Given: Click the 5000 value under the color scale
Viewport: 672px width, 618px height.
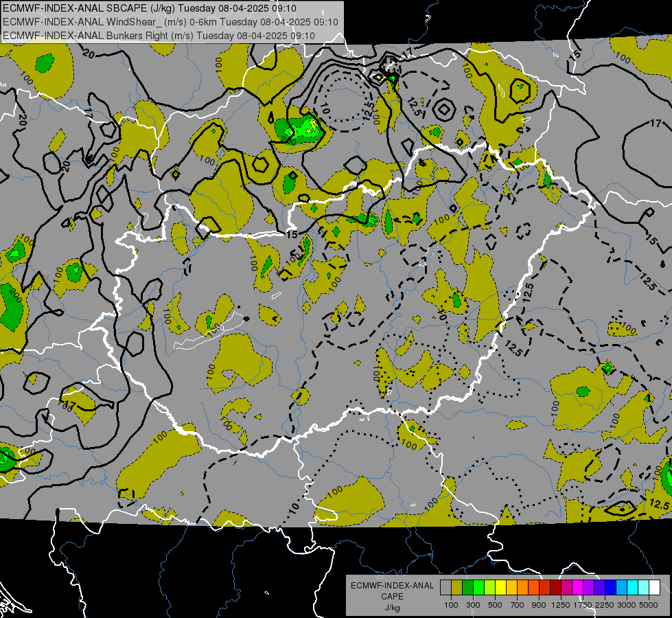Looking at the screenshot, I should pyautogui.click(x=649, y=605).
